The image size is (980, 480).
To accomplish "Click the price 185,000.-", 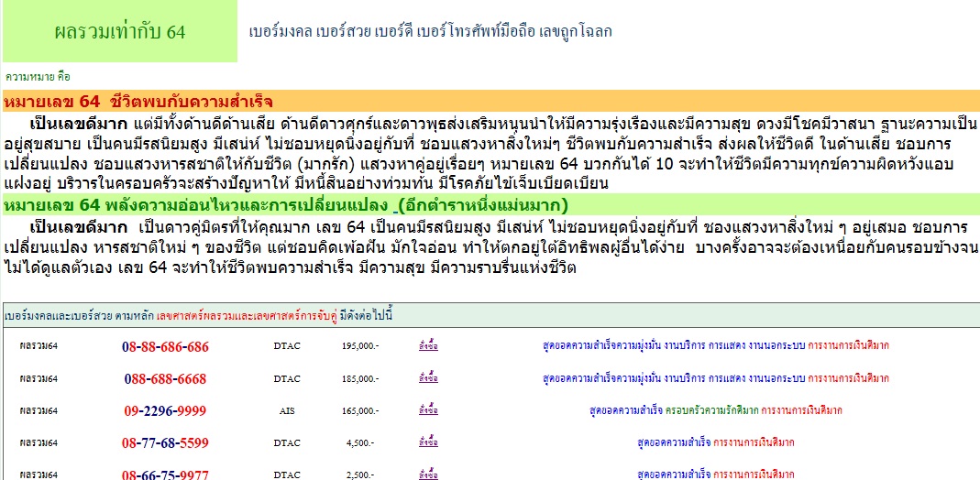I will coord(360,379).
